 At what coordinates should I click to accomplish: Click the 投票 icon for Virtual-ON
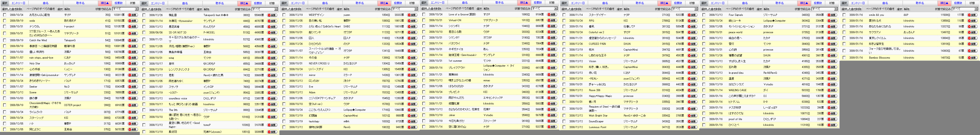tap(552, 20)
